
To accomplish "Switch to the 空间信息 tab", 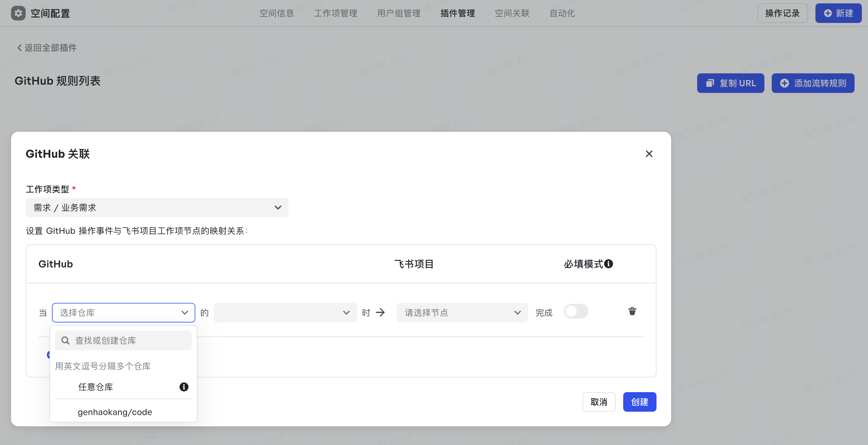I will pyautogui.click(x=277, y=13).
